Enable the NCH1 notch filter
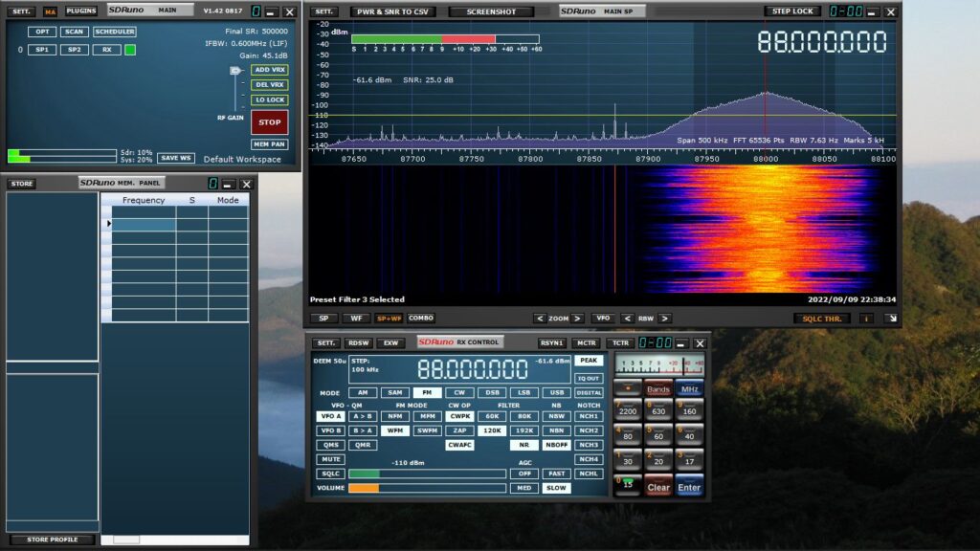The height and width of the screenshot is (551, 980). pos(589,416)
